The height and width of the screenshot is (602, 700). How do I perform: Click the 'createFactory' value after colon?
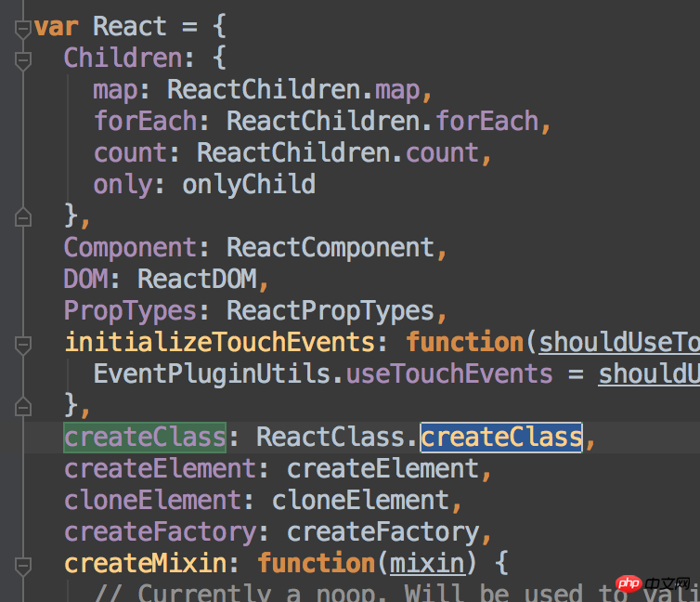(x=383, y=532)
